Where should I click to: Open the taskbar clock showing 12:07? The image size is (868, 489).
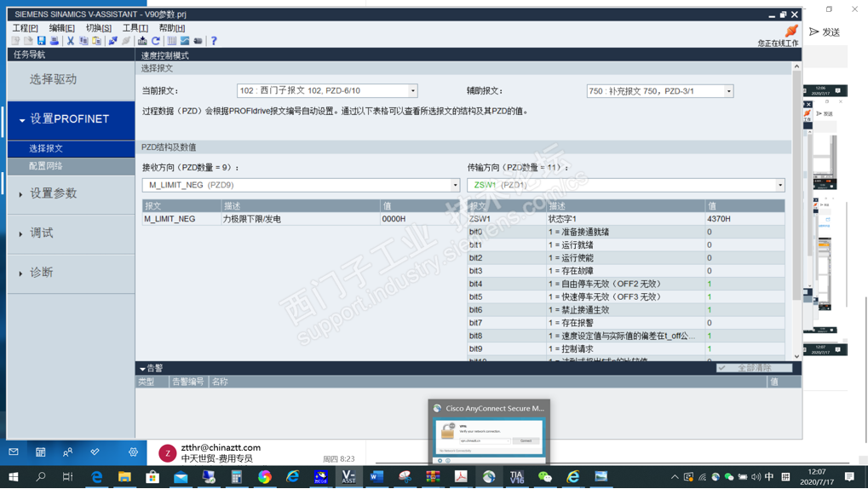click(817, 477)
